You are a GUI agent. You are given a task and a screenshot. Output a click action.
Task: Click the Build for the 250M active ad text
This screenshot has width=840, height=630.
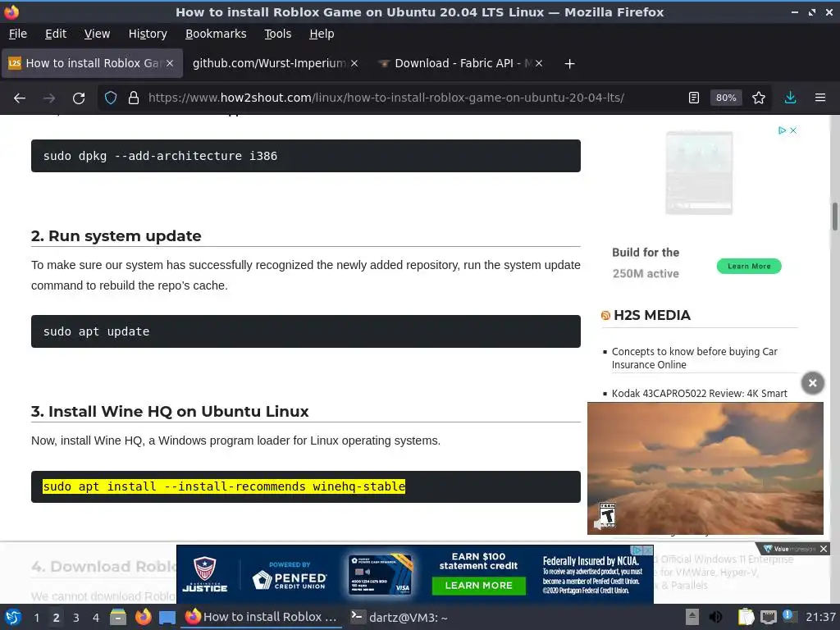coord(646,263)
